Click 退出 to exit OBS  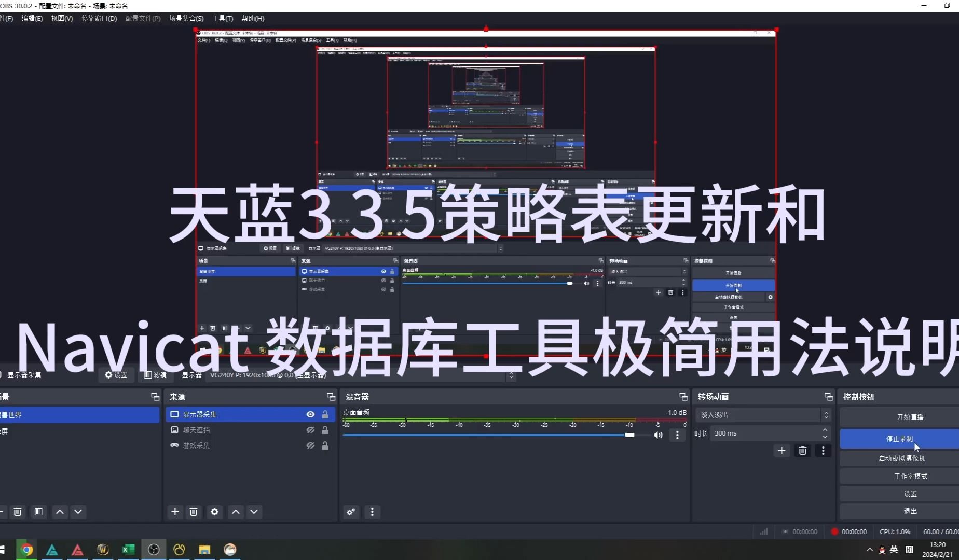[x=910, y=511]
